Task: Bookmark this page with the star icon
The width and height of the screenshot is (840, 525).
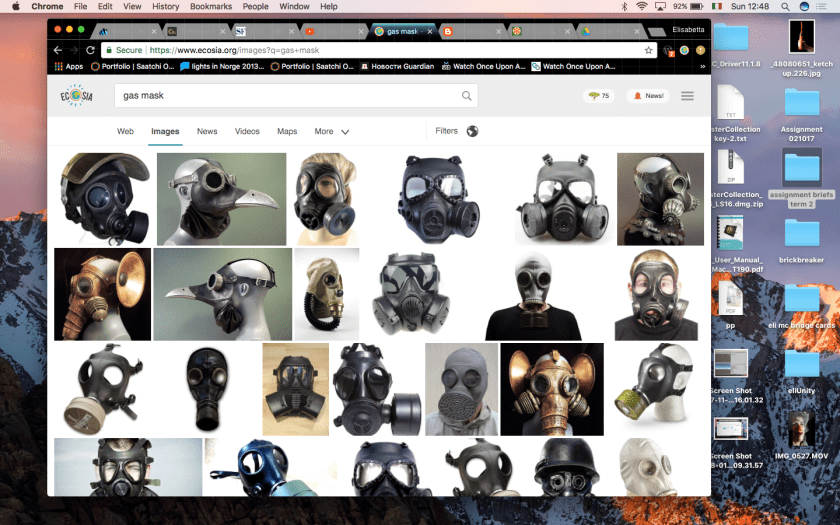Action: [x=649, y=50]
